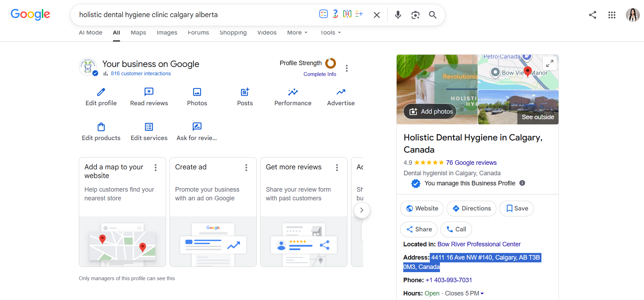
Task: Open Edit products
Action: click(101, 132)
